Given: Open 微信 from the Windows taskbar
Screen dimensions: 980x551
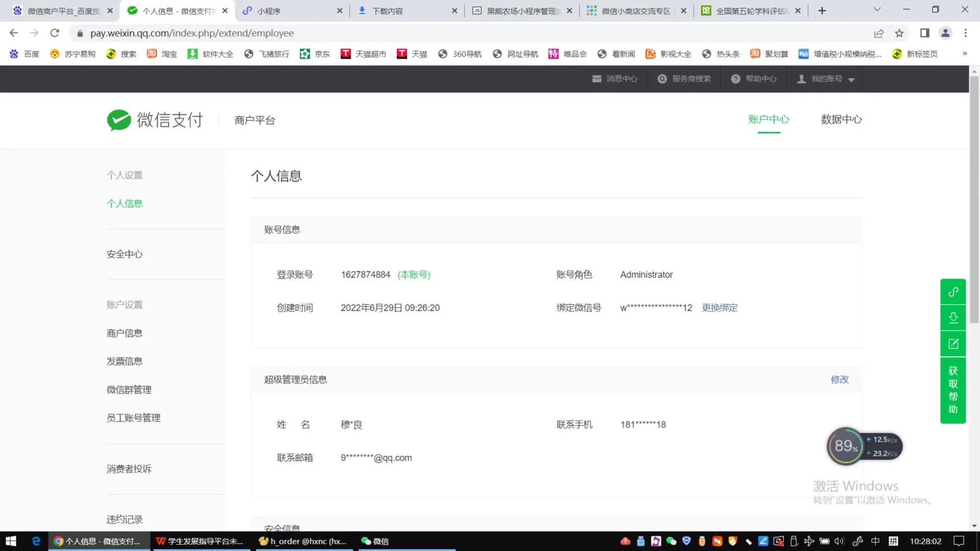Looking at the screenshot, I should [x=375, y=541].
